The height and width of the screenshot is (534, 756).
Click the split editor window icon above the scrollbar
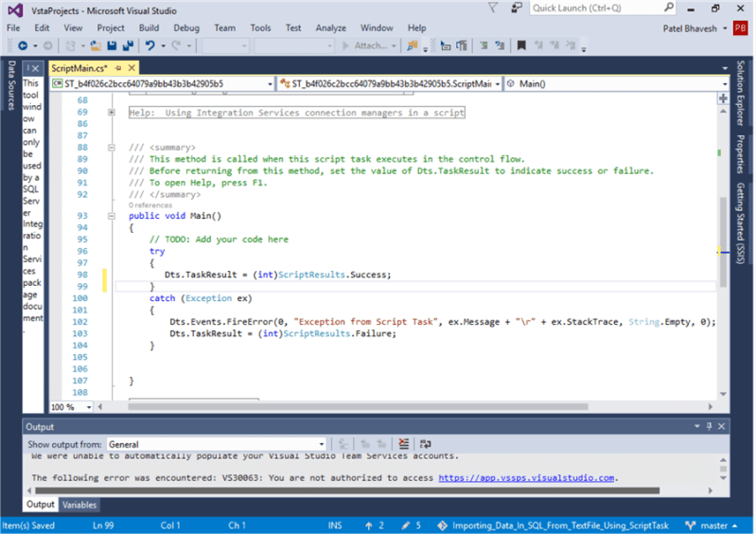tap(723, 98)
